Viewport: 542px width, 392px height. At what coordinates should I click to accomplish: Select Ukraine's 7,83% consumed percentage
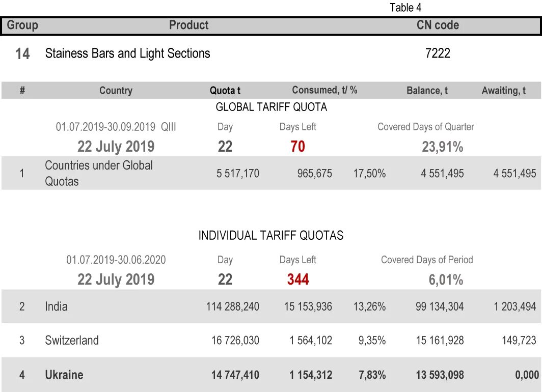click(x=372, y=375)
